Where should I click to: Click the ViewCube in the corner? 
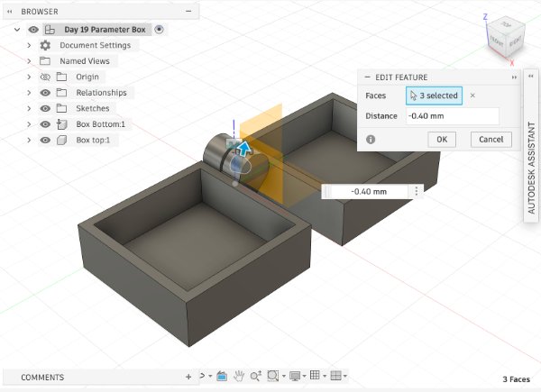point(507,38)
